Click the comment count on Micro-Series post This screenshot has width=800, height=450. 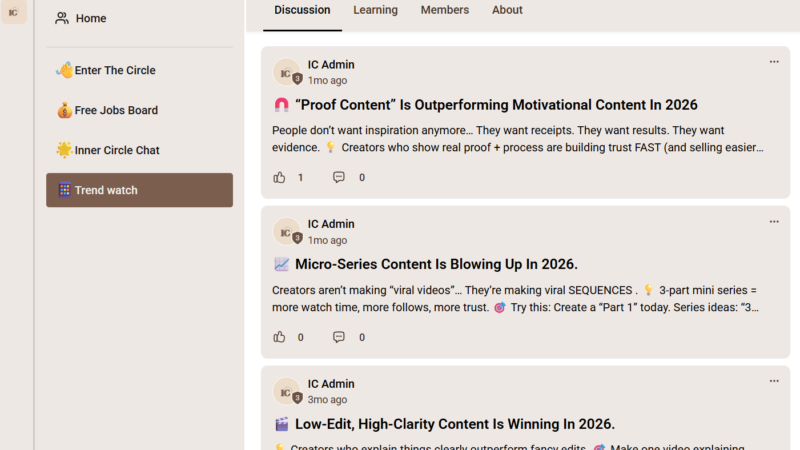[x=362, y=337]
